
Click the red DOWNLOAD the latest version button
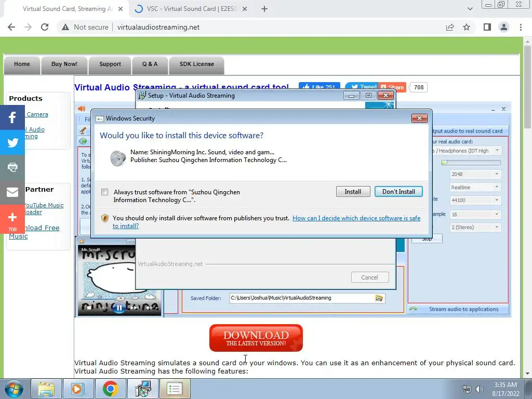(256, 338)
